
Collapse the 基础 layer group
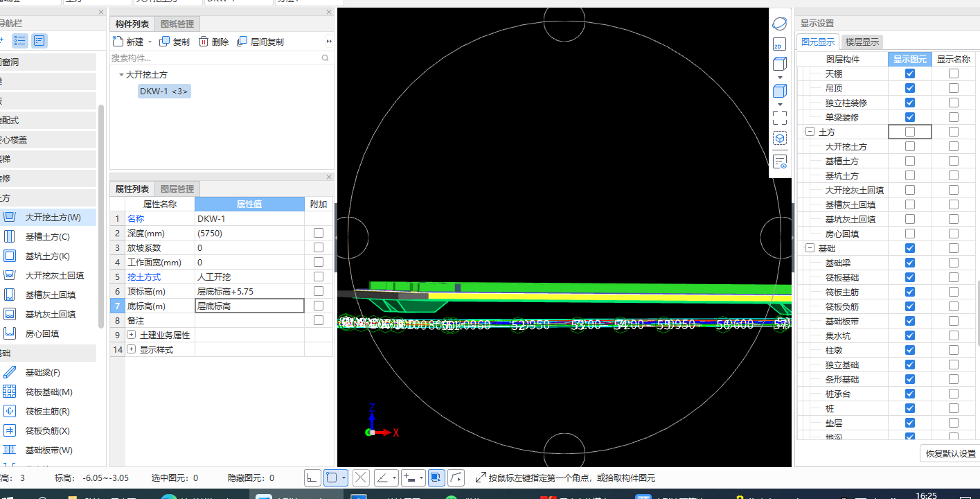(x=809, y=248)
